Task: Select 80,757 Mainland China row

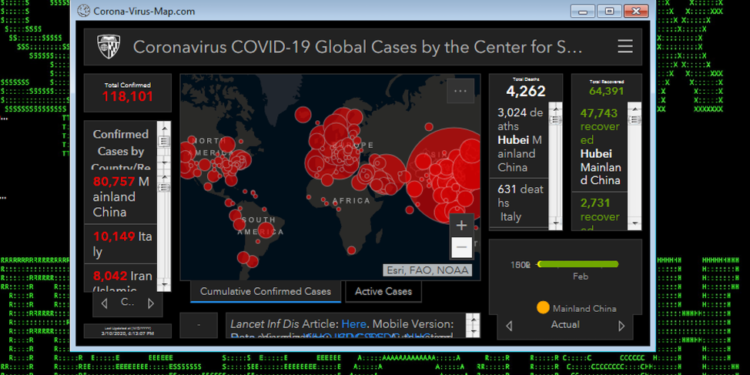Action: [x=121, y=197]
